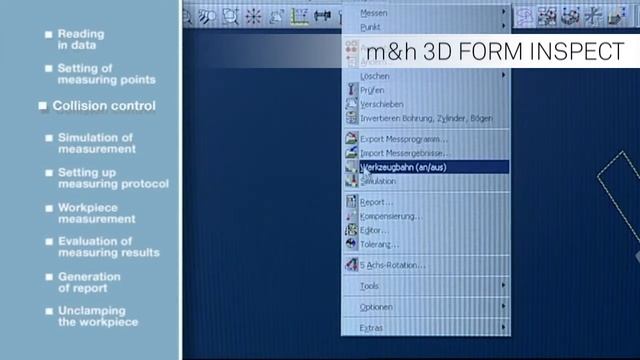Open the Report... menu entry
This screenshot has height=360, width=640.
point(426,202)
